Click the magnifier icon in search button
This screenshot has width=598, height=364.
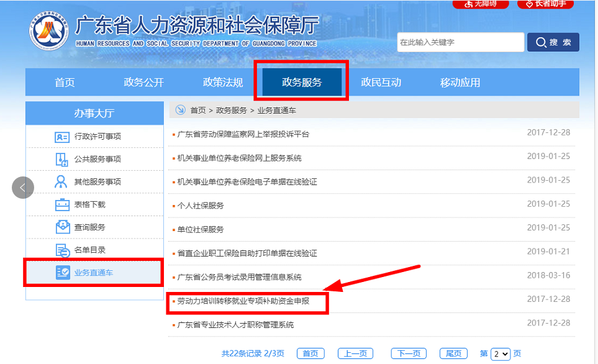pyautogui.click(x=541, y=42)
